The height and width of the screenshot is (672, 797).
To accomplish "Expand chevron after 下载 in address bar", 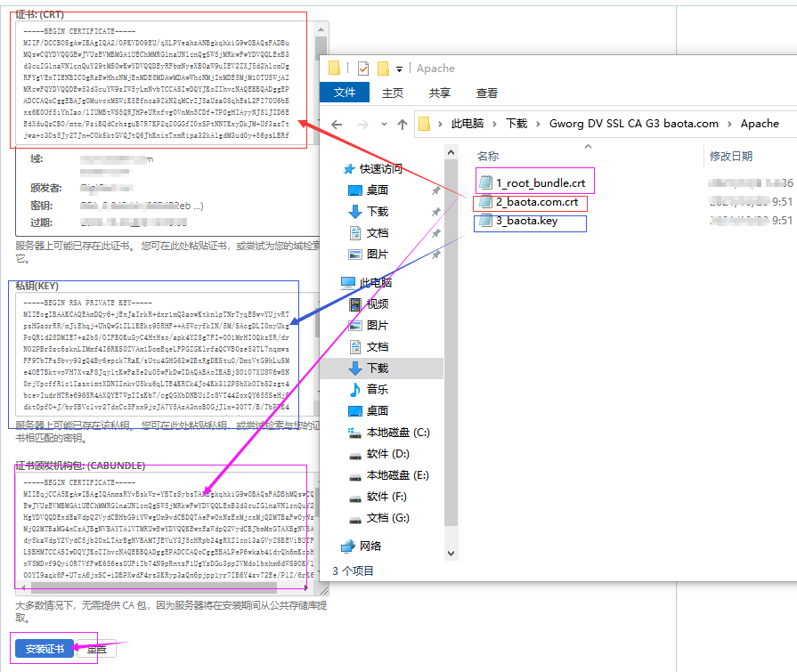I will pos(538,124).
